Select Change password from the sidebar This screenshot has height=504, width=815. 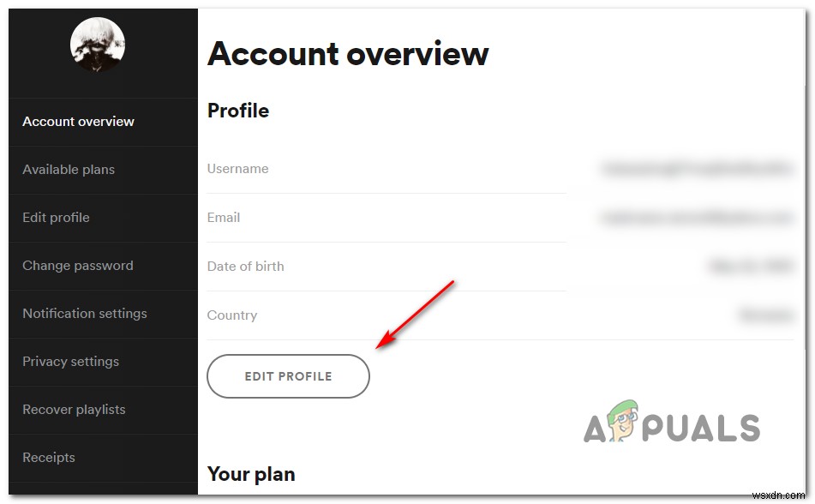coord(77,266)
